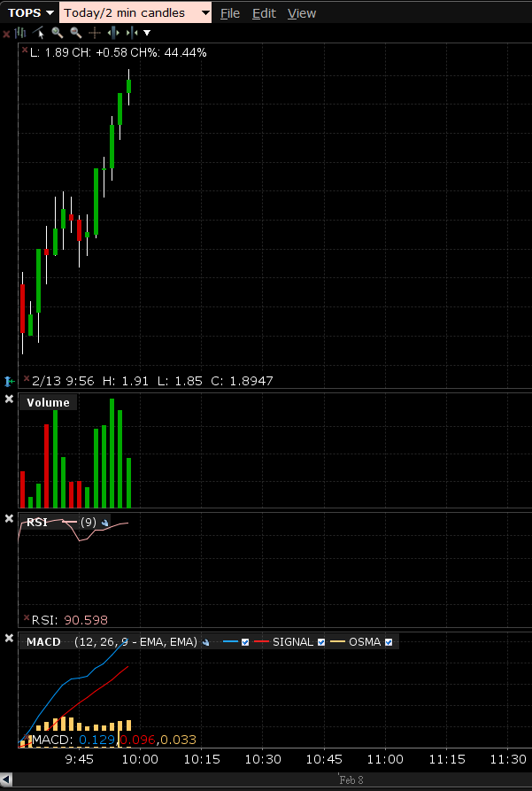532x791 pixels.
Task: Click the SIGNAL legend label
Action: 292,642
